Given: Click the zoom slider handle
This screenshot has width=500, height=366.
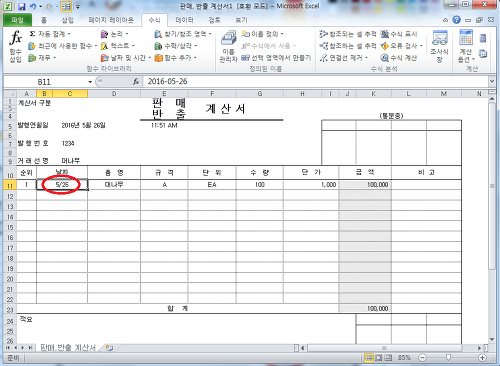Looking at the screenshot, I should (x=448, y=358).
